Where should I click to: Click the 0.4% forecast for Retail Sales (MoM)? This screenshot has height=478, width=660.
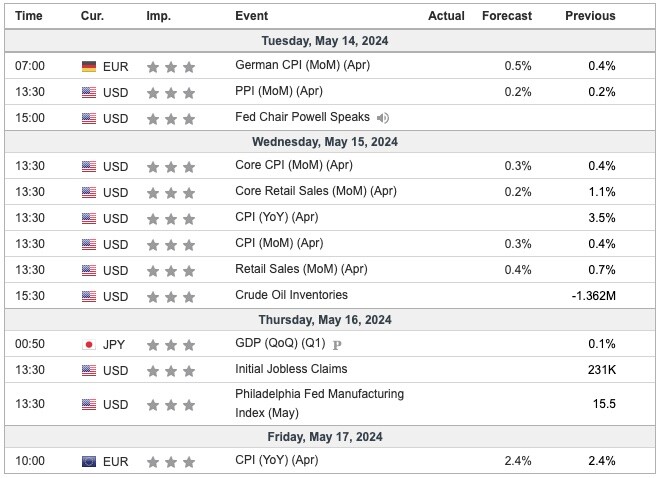[x=518, y=270]
